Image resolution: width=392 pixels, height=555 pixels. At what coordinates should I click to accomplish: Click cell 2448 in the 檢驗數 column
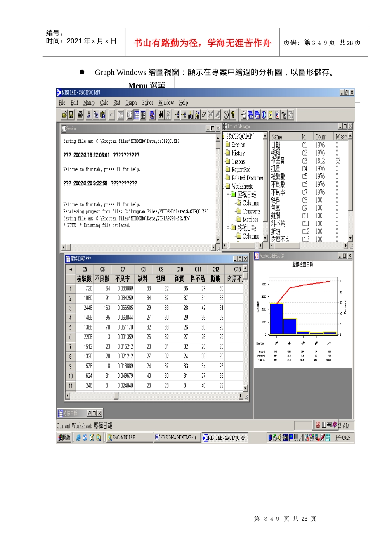tap(85, 308)
